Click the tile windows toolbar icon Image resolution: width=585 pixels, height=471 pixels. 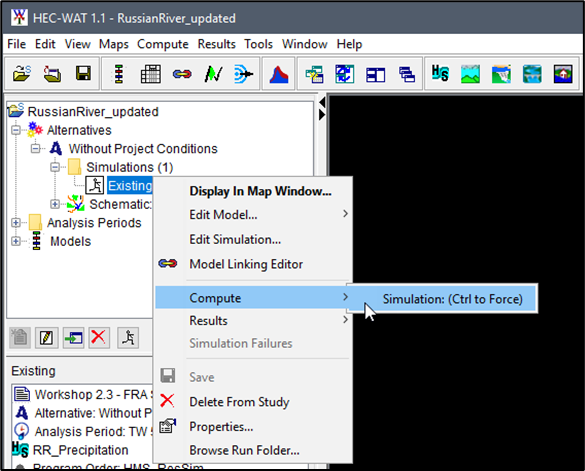point(375,75)
